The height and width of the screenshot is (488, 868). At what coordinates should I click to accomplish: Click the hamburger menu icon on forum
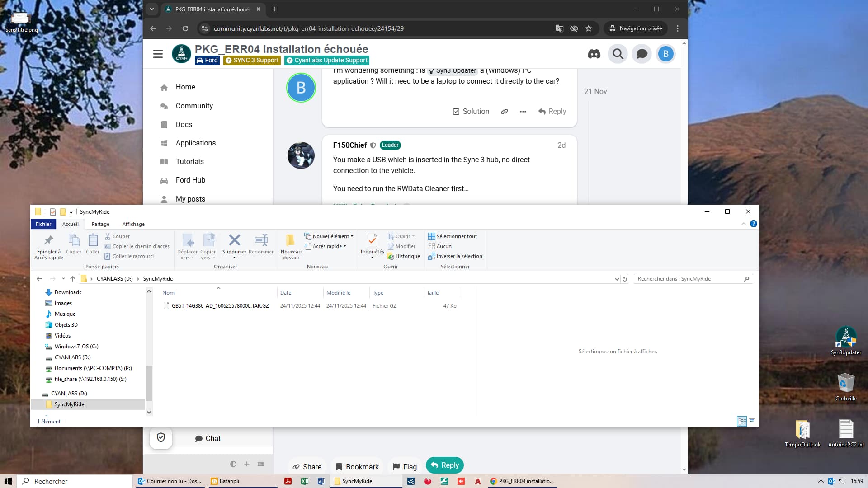[x=158, y=54]
